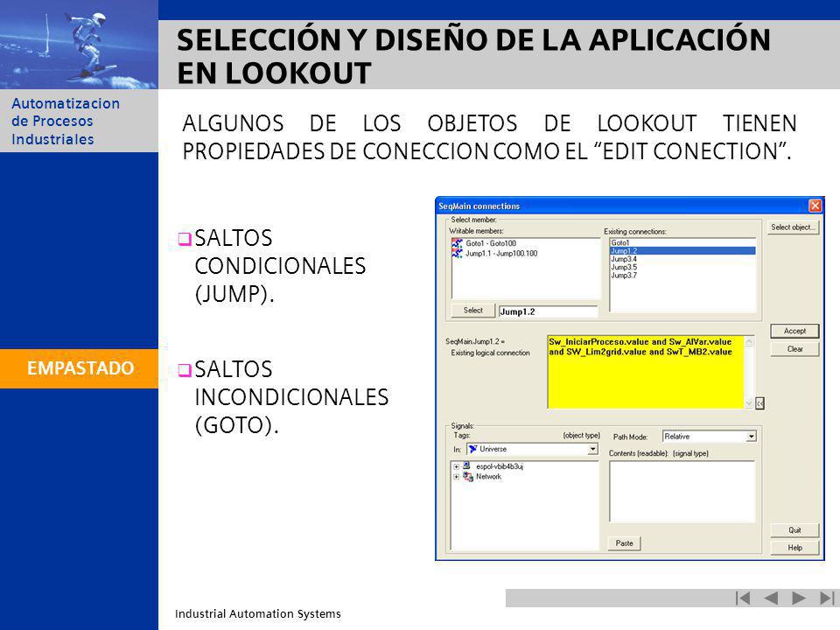Viewport: 840px width, 630px height.
Task: Click the icon beside Goto1 - Goto100
Action: 457,243
